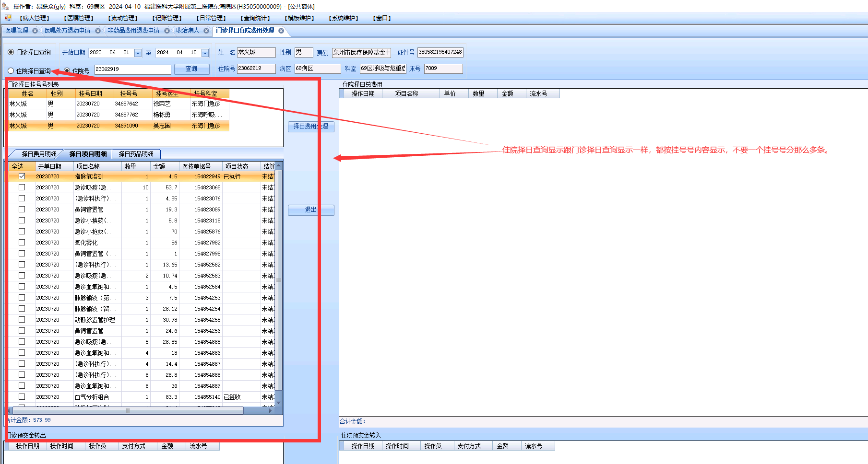Image resolution: width=868 pixels, height=464 pixels.
Task: Check the 动静脉置管护理 row checkbox
Action: tap(22, 320)
